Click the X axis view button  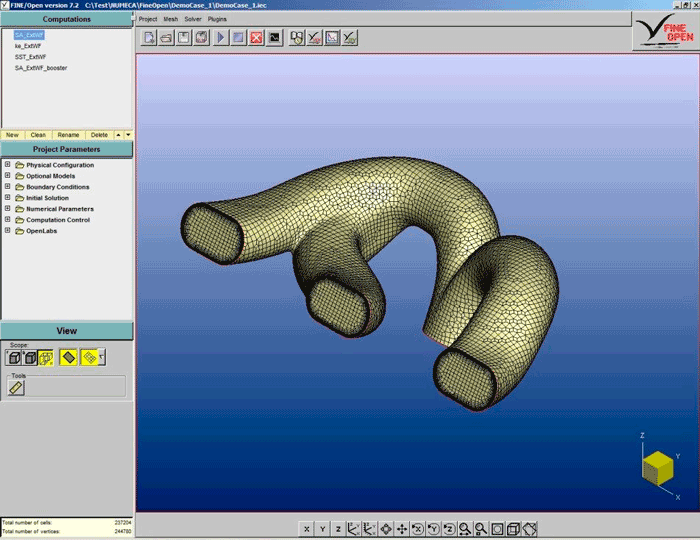tap(307, 529)
